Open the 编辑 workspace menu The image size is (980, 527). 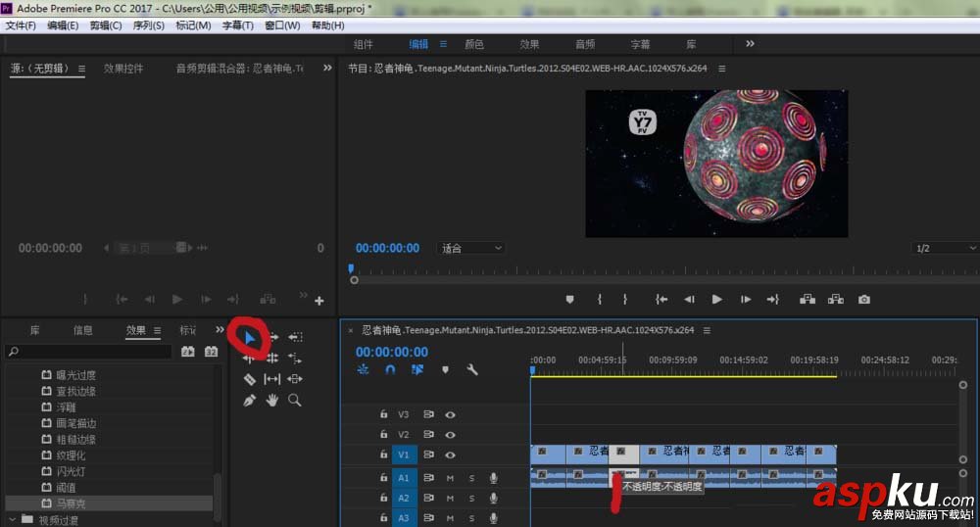pyautogui.click(x=444, y=44)
